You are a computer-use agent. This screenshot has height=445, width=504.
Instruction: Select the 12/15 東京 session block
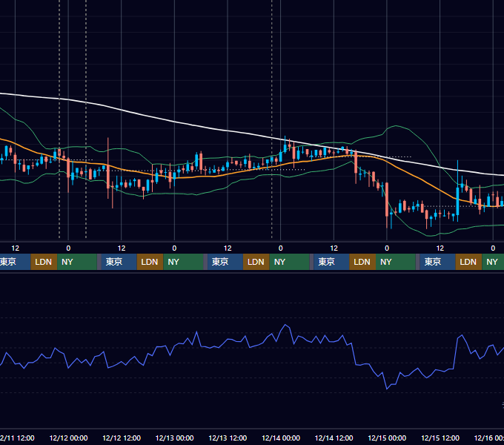(437, 262)
